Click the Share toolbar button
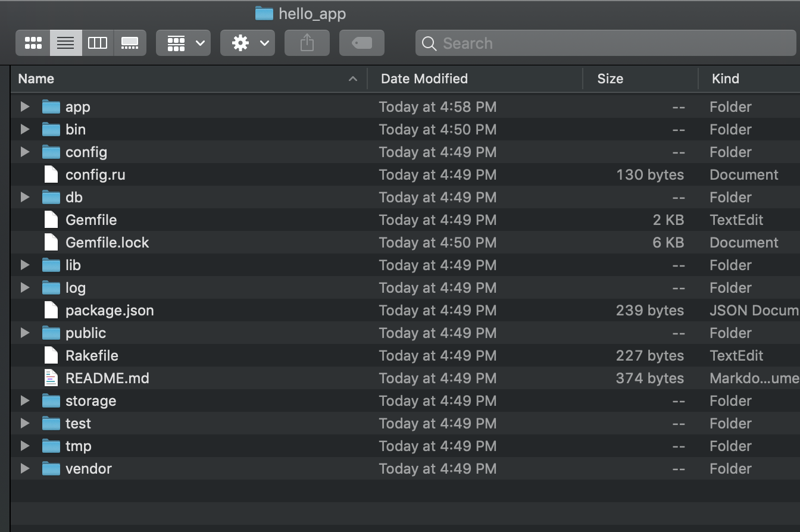Screen dimensions: 800x532 tap(307, 43)
